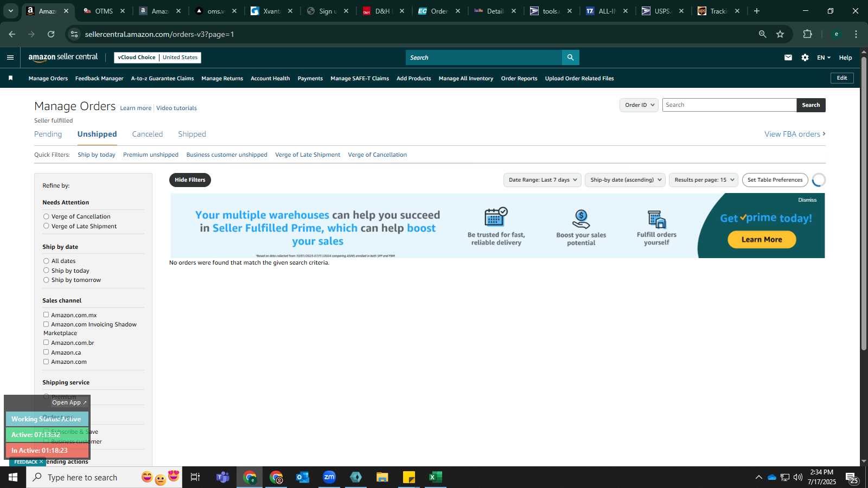Open the settings gear icon

805,57
